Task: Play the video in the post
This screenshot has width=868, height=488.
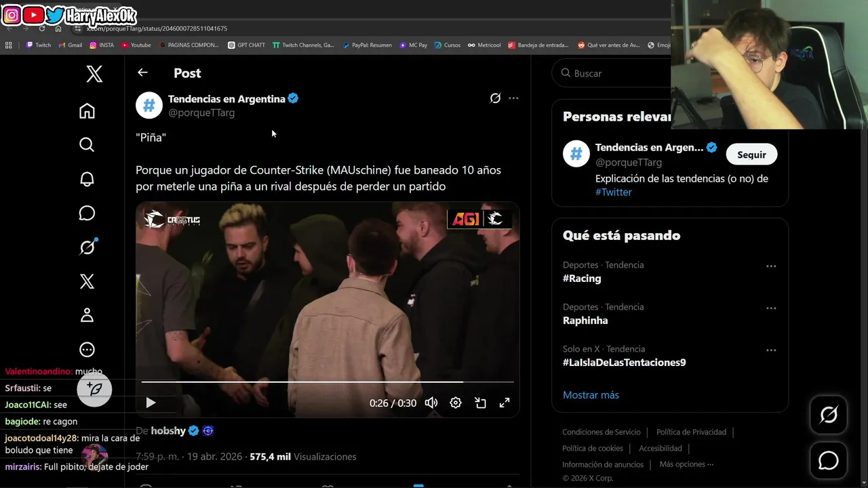Action: click(x=151, y=403)
